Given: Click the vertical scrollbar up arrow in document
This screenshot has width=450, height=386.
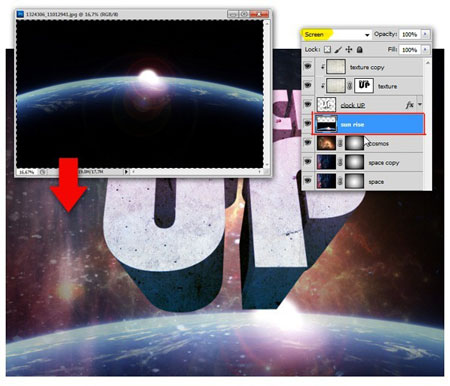Looking at the screenshot, I should (x=267, y=23).
